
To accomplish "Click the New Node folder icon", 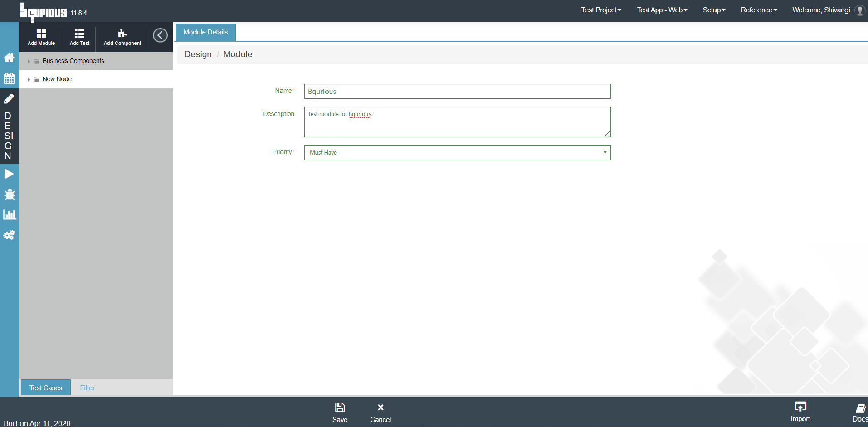I will click(x=36, y=79).
